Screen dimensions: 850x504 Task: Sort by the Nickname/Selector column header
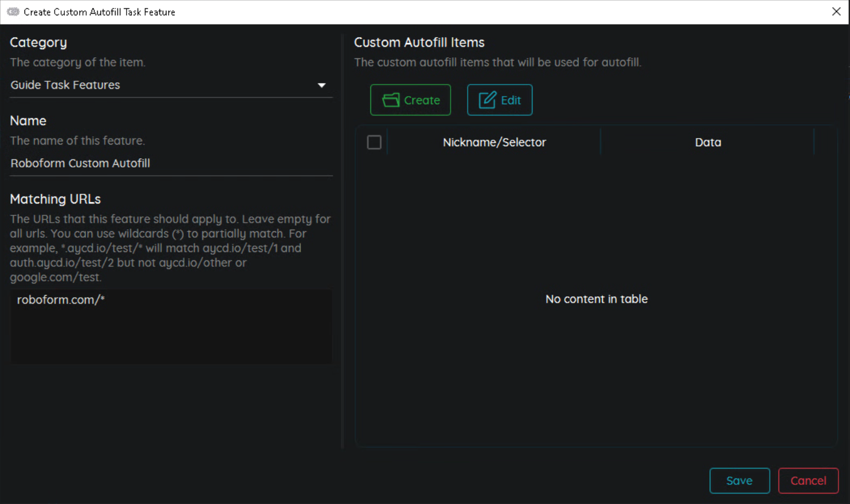pyautogui.click(x=494, y=142)
